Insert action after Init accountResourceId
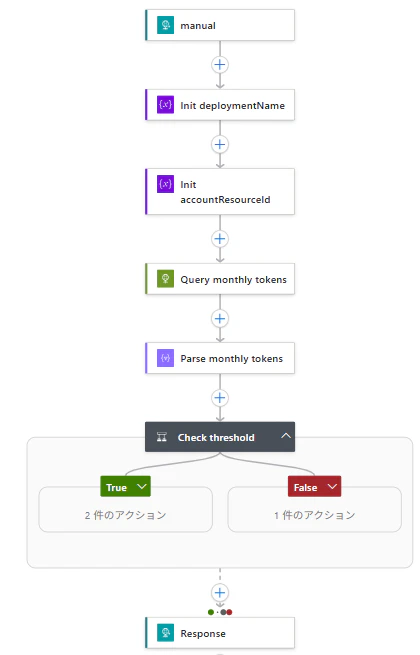420x655 pixels. point(220,239)
